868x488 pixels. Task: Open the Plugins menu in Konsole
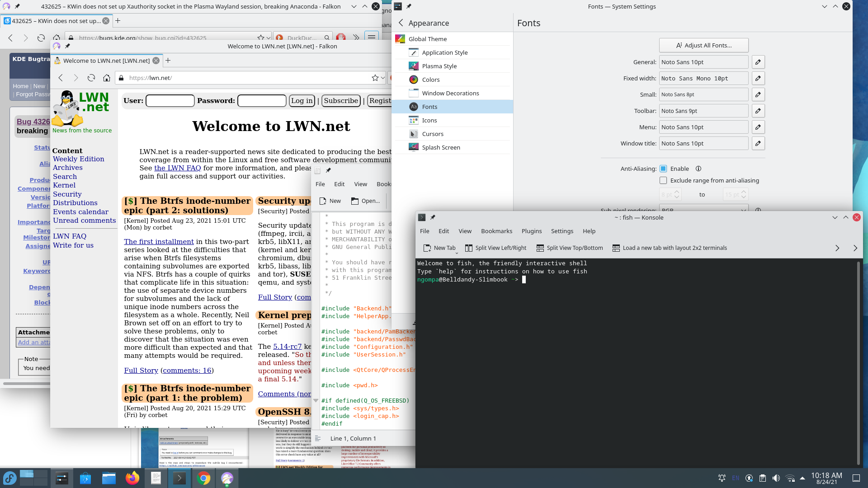tap(532, 231)
